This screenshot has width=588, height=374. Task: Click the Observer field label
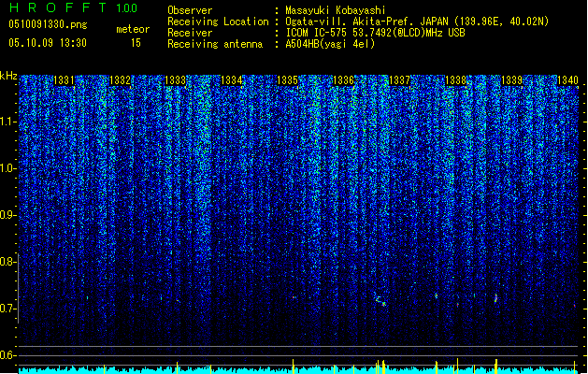click(x=190, y=10)
